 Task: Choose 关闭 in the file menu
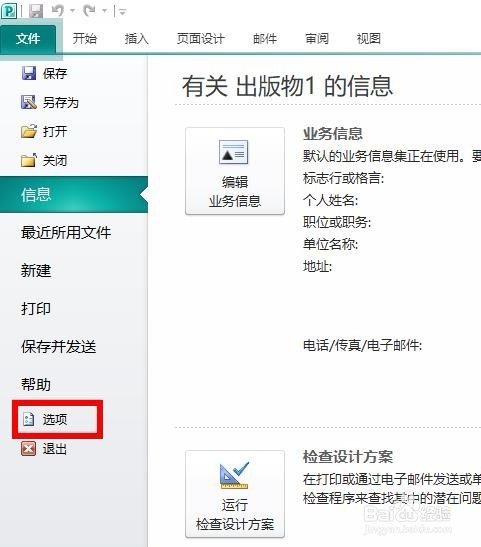(x=55, y=160)
